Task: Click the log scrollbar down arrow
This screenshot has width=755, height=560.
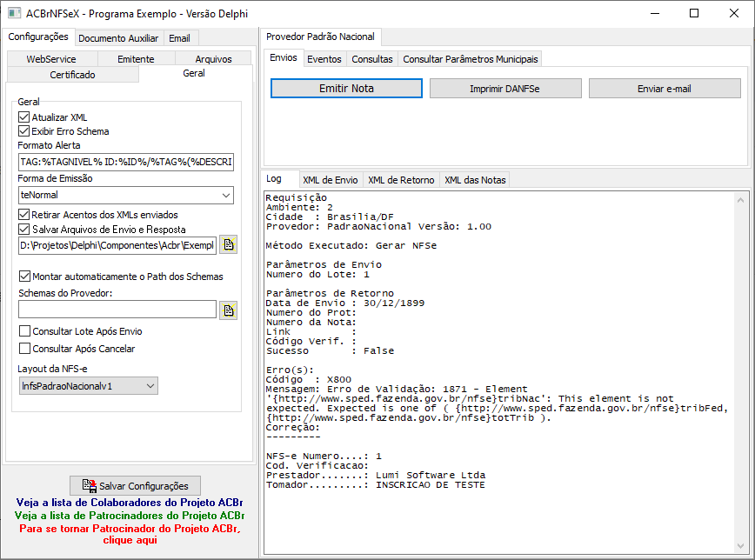Action: (740, 545)
